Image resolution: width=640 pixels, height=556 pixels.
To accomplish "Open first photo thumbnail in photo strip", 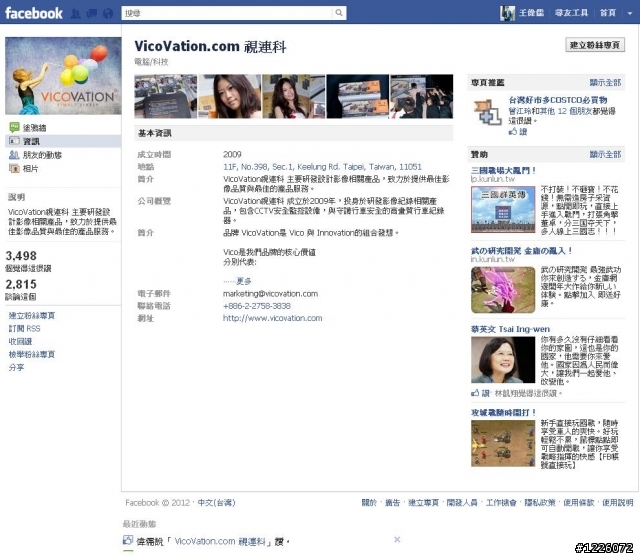I will pos(166,96).
